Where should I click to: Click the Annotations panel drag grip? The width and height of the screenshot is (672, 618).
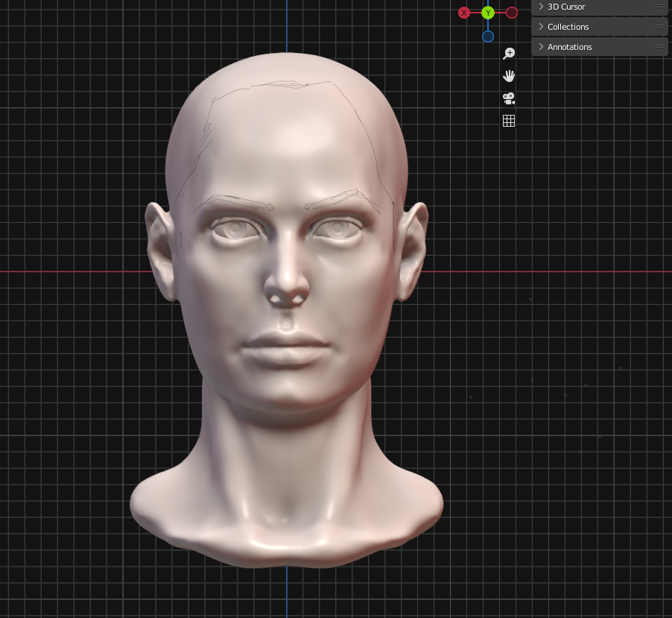coord(659,47)
